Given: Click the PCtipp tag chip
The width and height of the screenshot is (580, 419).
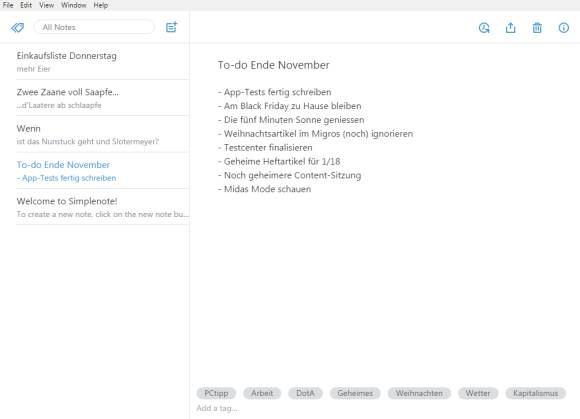Looking at the screenshot, I should tap(216, 393).
